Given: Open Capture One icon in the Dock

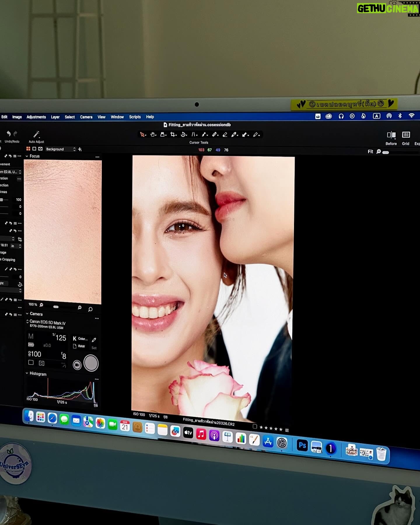Looking at the screenshot, I should point(330,448).
